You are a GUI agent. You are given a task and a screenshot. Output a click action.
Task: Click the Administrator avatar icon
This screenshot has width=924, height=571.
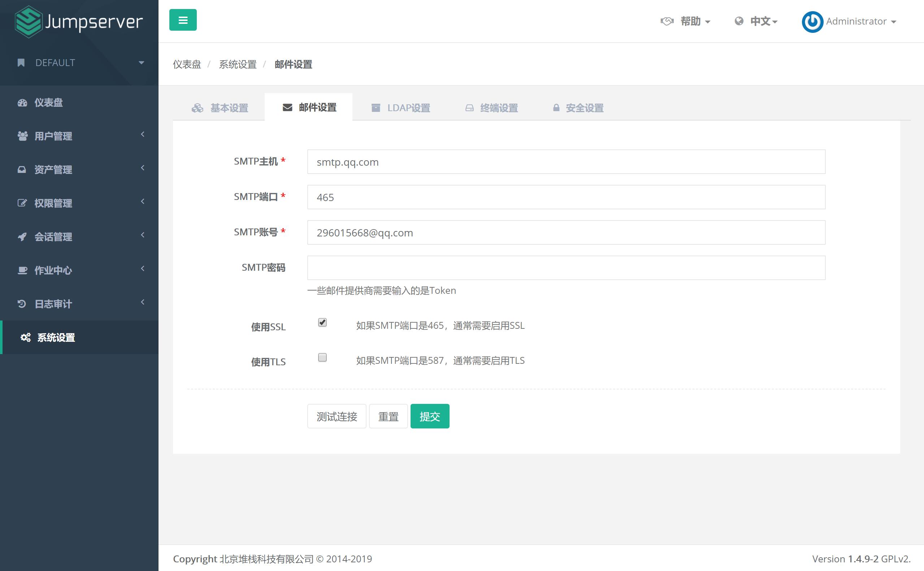pyautogui.click(x=812, y=22)
